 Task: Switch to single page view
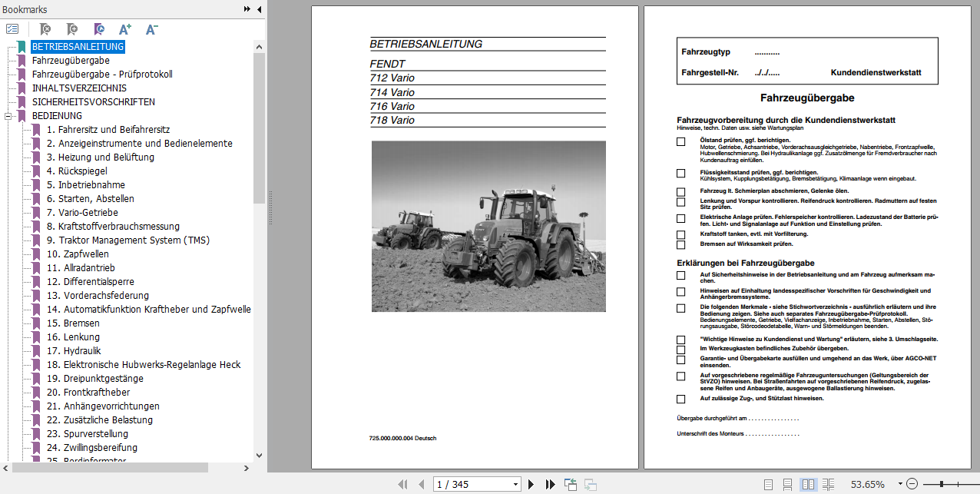tap(769, 484)
